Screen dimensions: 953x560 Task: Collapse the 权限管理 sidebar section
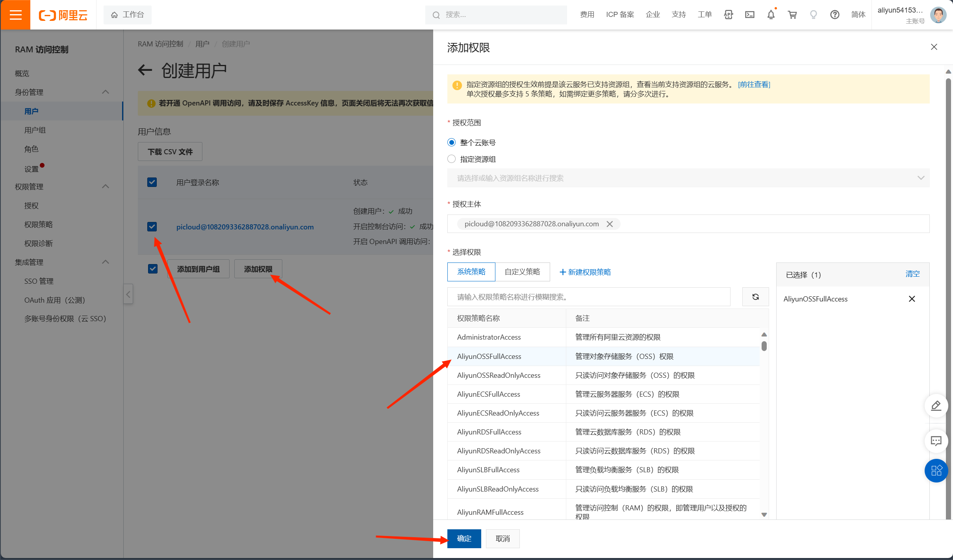click(x=105, y=187)
